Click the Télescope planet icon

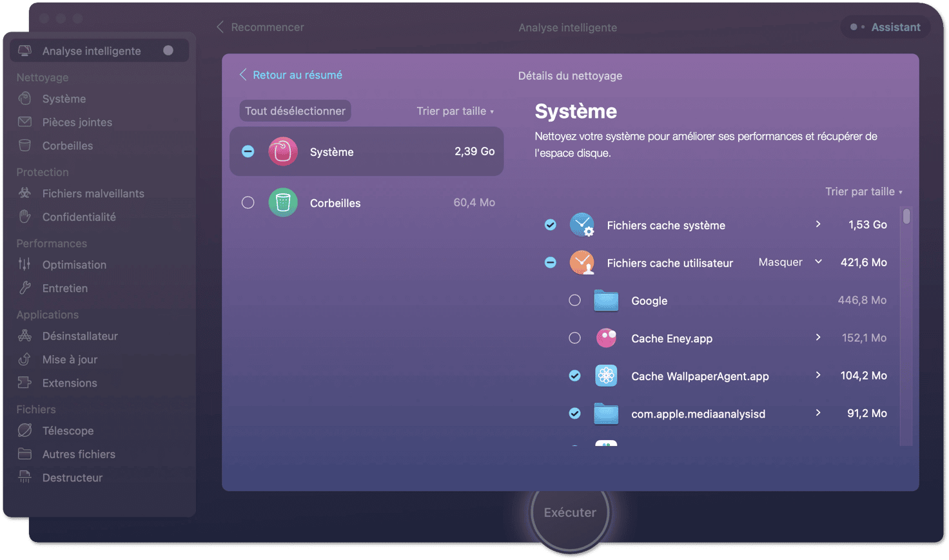coord(25,430)
